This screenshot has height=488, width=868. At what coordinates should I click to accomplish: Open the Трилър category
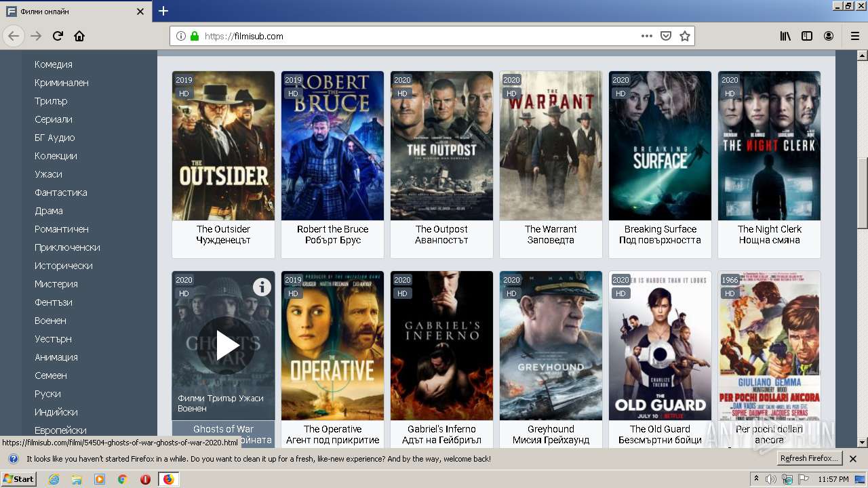(x=51, y=101)
